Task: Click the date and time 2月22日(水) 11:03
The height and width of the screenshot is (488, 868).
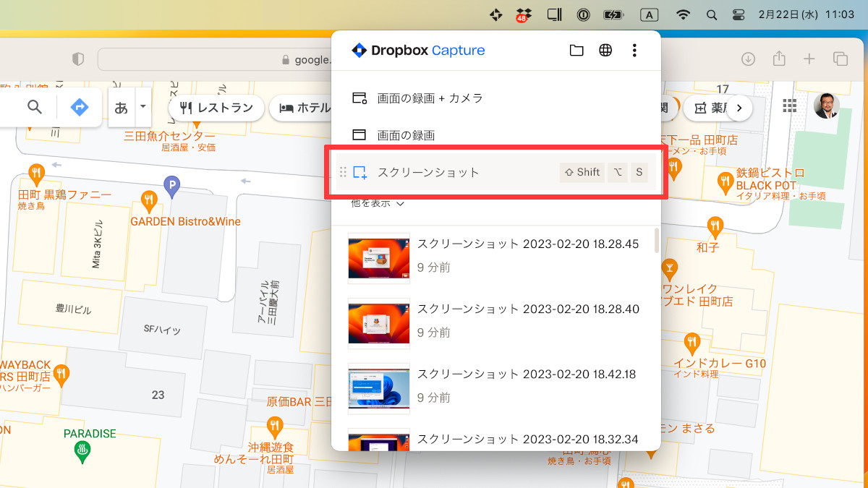Action: [x=807, y=14]
